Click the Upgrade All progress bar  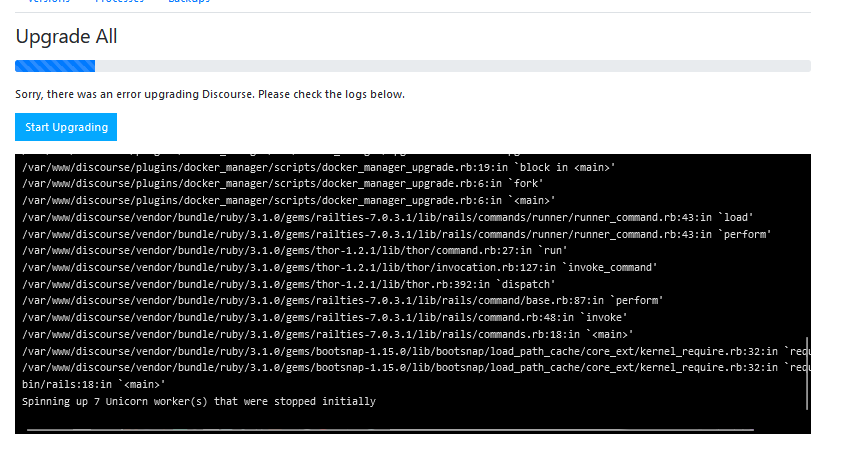413,66
